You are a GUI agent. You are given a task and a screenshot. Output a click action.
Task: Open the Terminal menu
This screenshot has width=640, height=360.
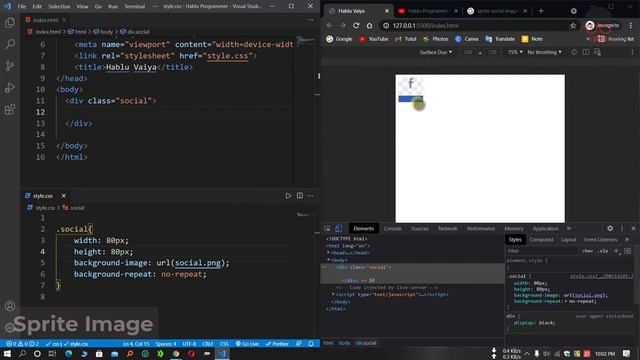(x=135, y=7)
